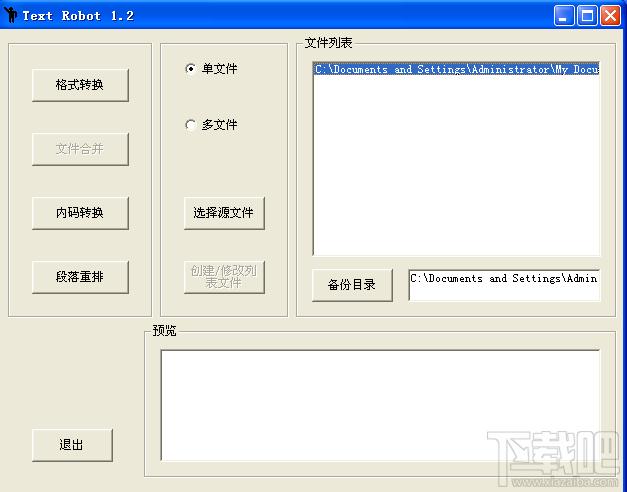Click the 文件列表 group label
This screenshot has width=627, height=492.
(x=328, y=43)
